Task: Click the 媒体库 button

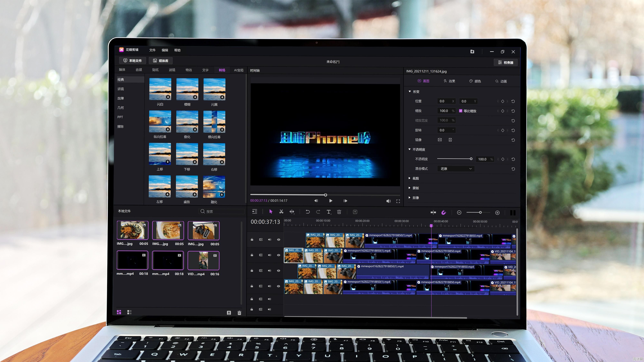Action: pyautogui.click(x=161, y=61)
